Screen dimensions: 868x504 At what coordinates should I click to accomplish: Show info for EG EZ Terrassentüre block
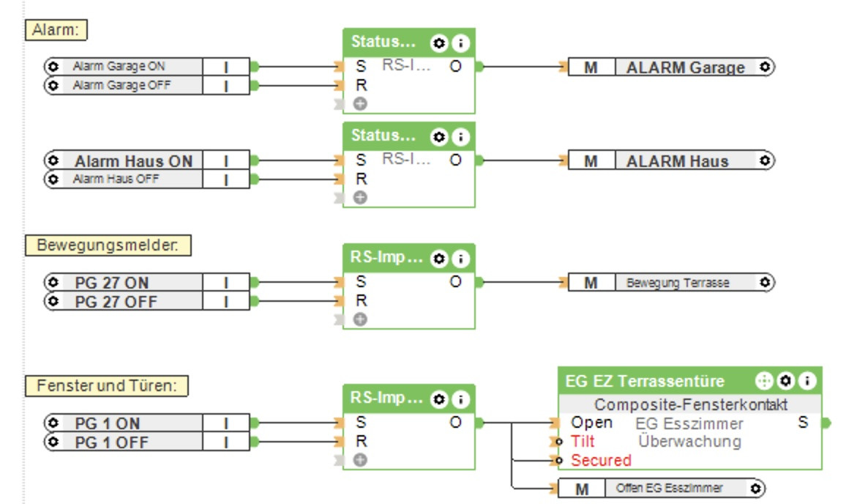click(807, 381)
